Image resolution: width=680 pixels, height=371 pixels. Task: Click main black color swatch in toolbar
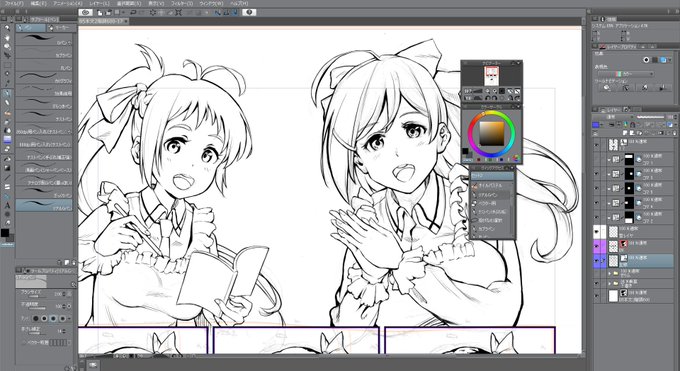point(5,233)
